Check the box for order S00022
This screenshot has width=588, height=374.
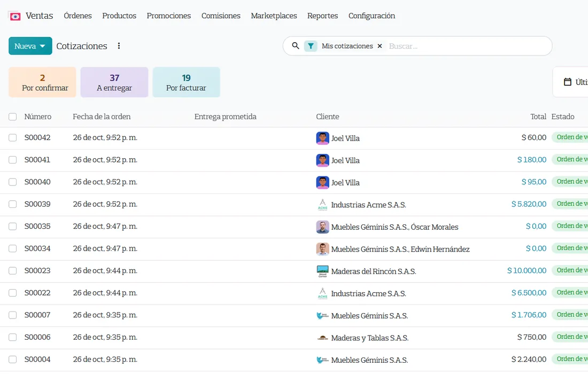pos(13,292)
